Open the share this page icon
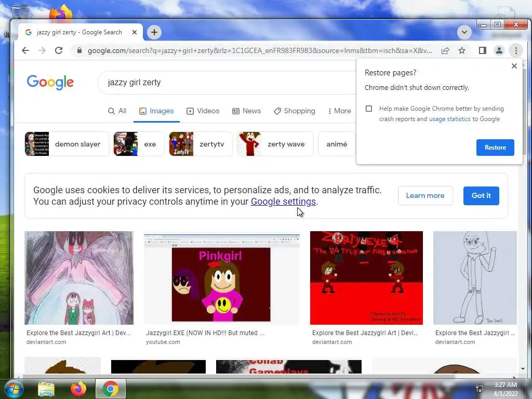532x399 pixels. click(445, 50)
